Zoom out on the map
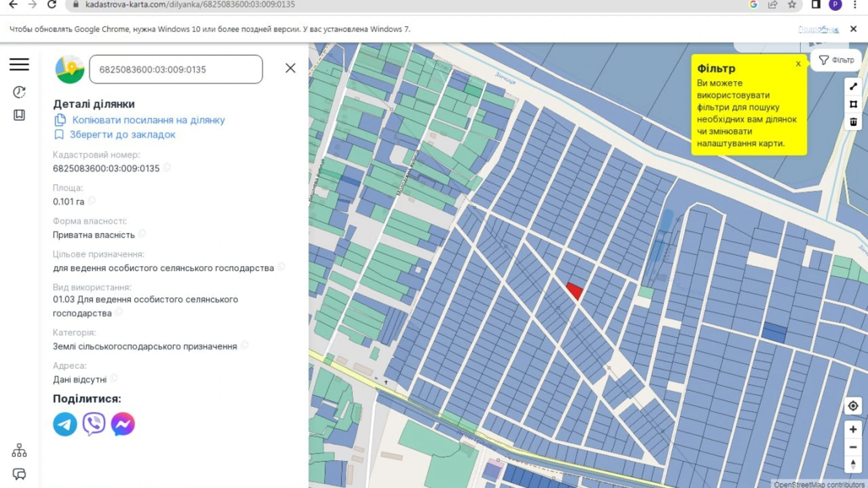This screenshot has width=868, height=488. coord(853,447)
